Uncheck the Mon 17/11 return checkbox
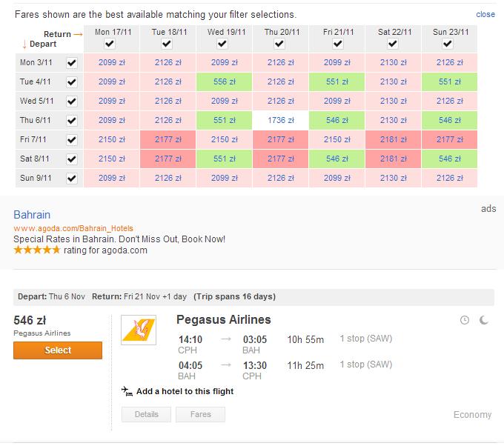This screenshot has width=504, height=446. tap(110, 44)
